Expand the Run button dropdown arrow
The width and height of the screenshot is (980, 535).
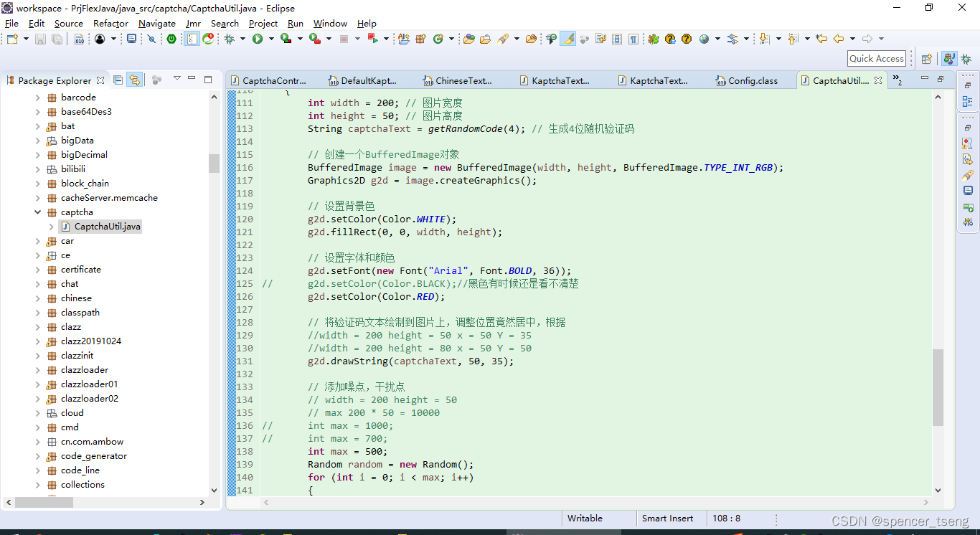pyautogui.click(x=270, y=39)
